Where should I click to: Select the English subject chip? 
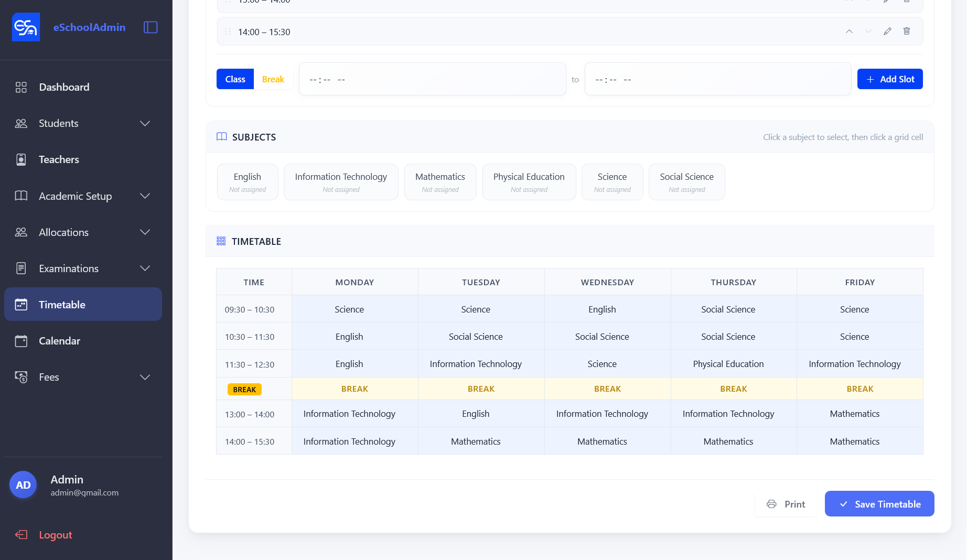click(248, 182)
